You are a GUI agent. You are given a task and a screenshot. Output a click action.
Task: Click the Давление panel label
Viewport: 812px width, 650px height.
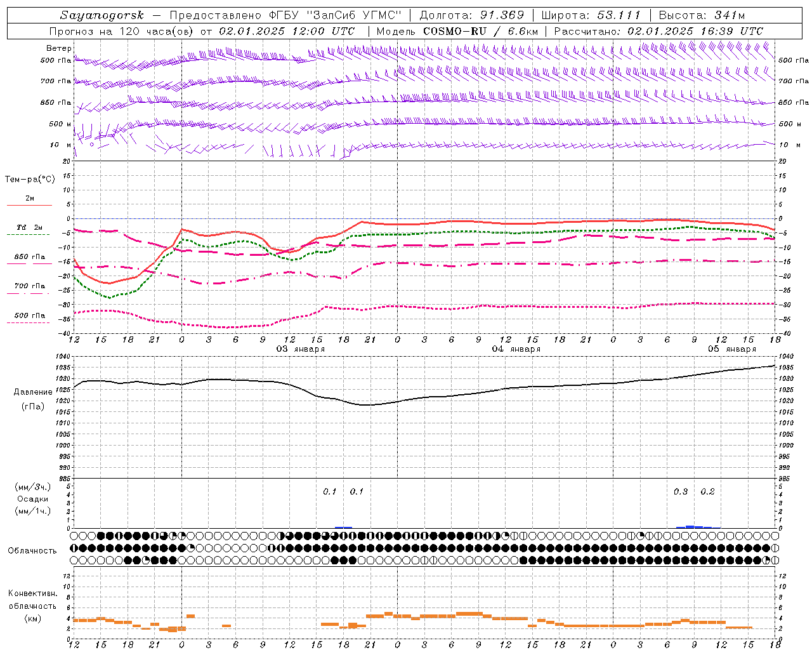tap(33, 392)
